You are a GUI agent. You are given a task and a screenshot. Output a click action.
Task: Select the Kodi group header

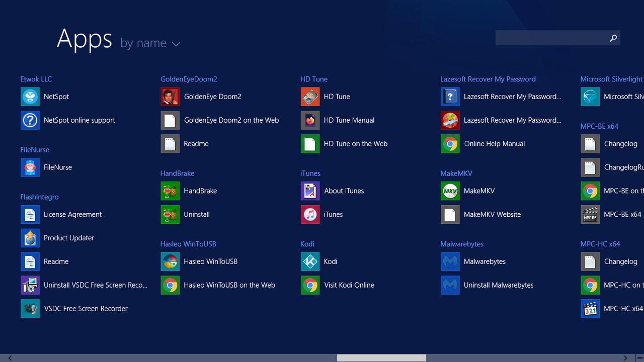pyautogui.click(x=307, y=244)
